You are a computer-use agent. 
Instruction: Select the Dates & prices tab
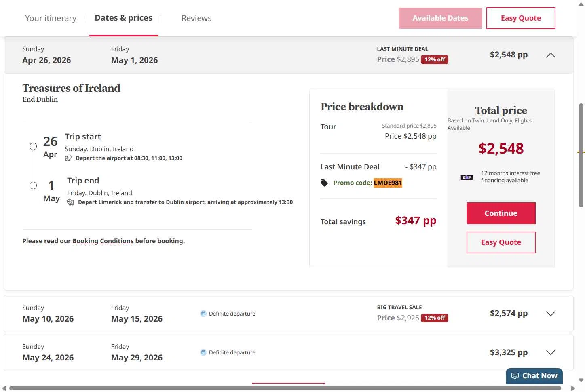123,18
